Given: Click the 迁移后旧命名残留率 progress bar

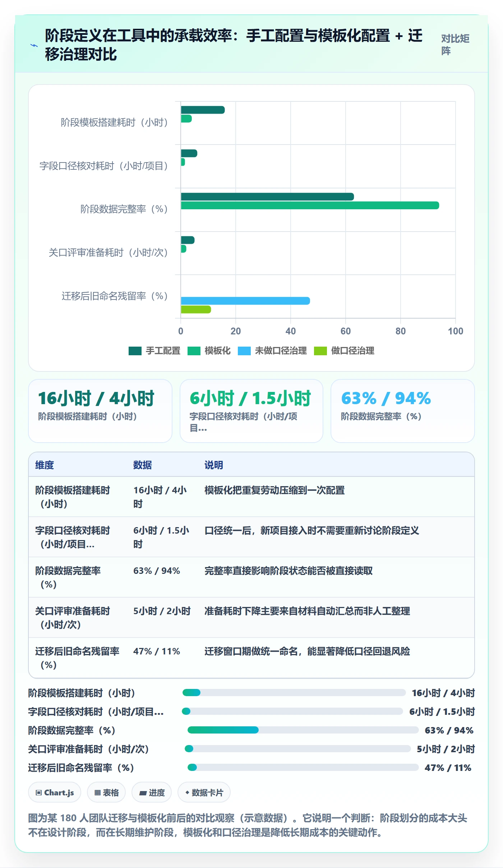Looking at the screenshot, I should tap(303, 767).
